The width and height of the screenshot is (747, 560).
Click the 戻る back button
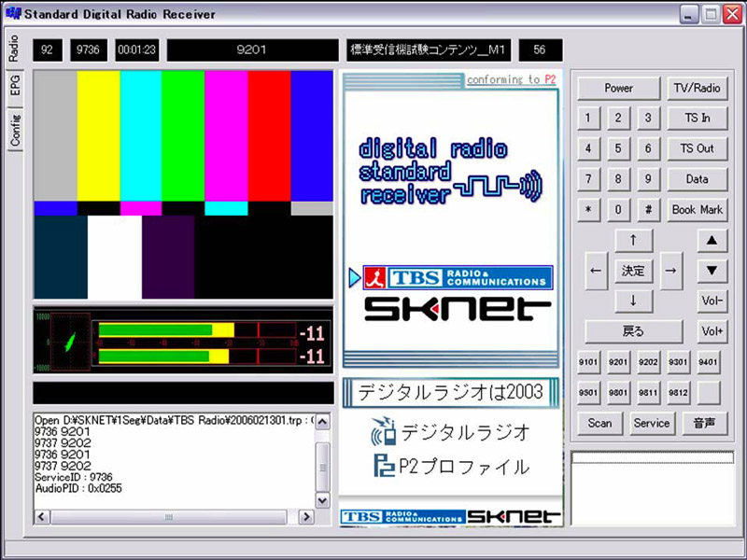tap(633, 331)
